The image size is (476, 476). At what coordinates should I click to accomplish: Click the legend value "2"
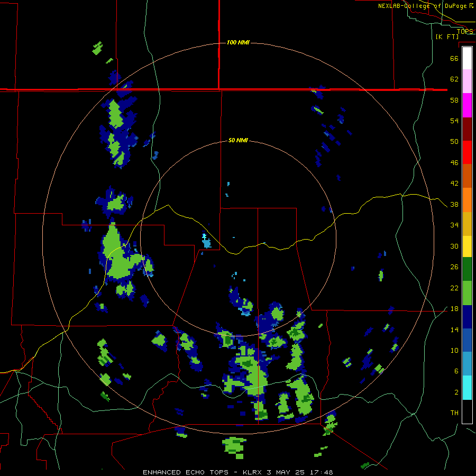pyautogui.click(x=456, y=392)
